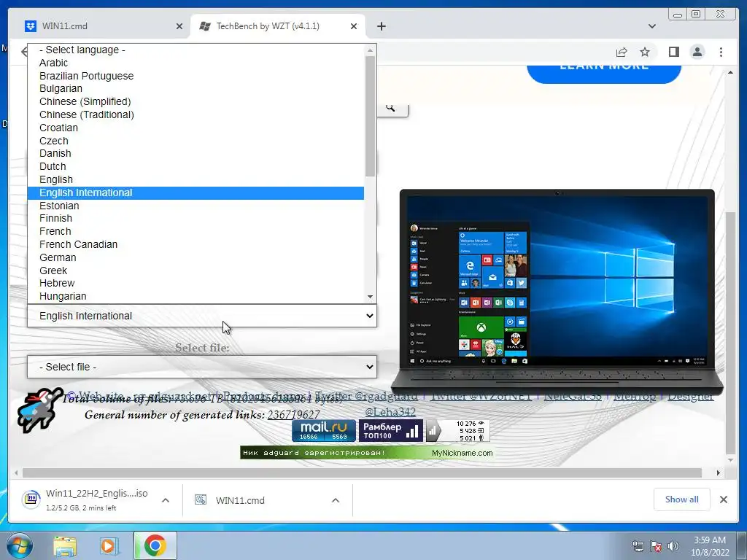Open the generated links count 236719627
Viewport: 747px width, 560px height.
tap(293, 415)
